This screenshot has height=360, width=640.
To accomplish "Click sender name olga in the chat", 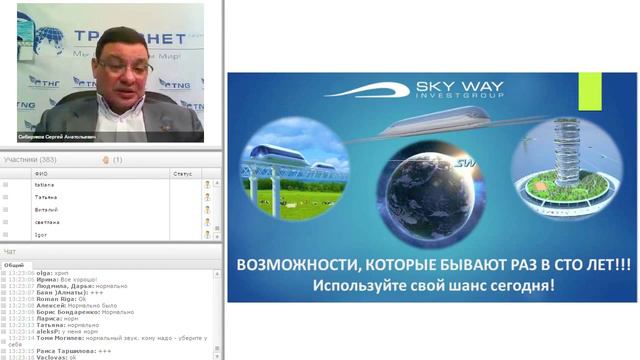I will click(44, 273).
